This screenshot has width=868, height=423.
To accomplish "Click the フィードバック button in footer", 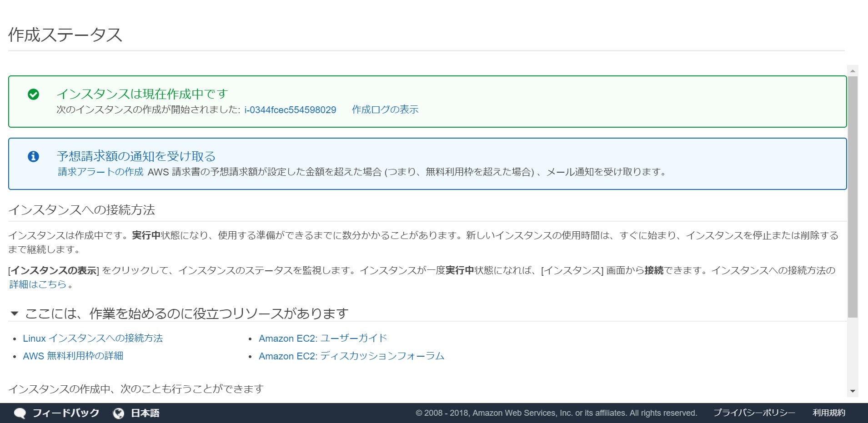I will click(66, 413).
